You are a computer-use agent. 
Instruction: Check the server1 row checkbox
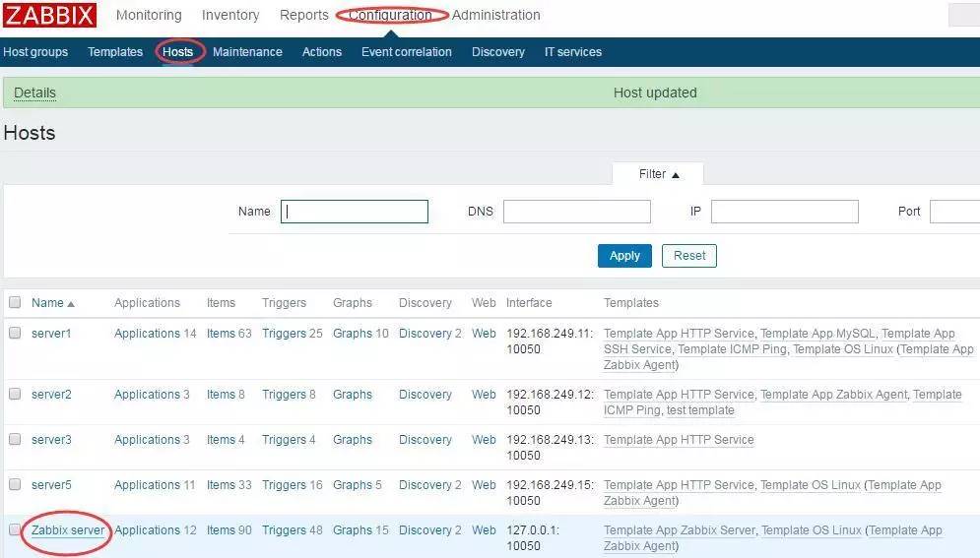tap(15, 334)
